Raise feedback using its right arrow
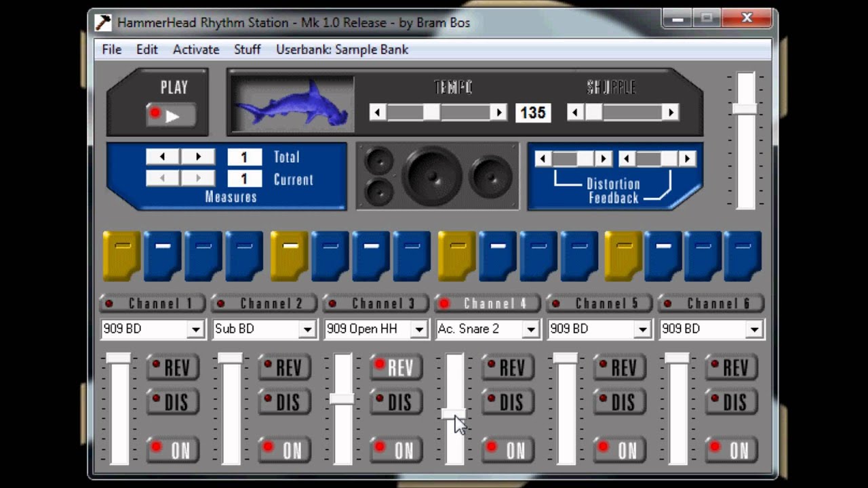868x488 pixels. [688, 159]
